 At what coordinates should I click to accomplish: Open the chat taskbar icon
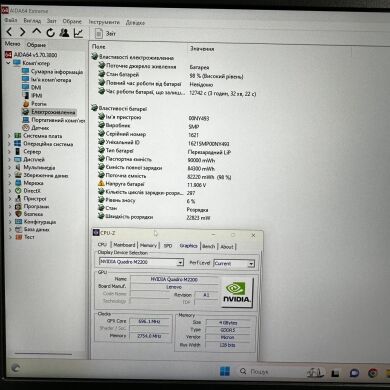point(354,373)
